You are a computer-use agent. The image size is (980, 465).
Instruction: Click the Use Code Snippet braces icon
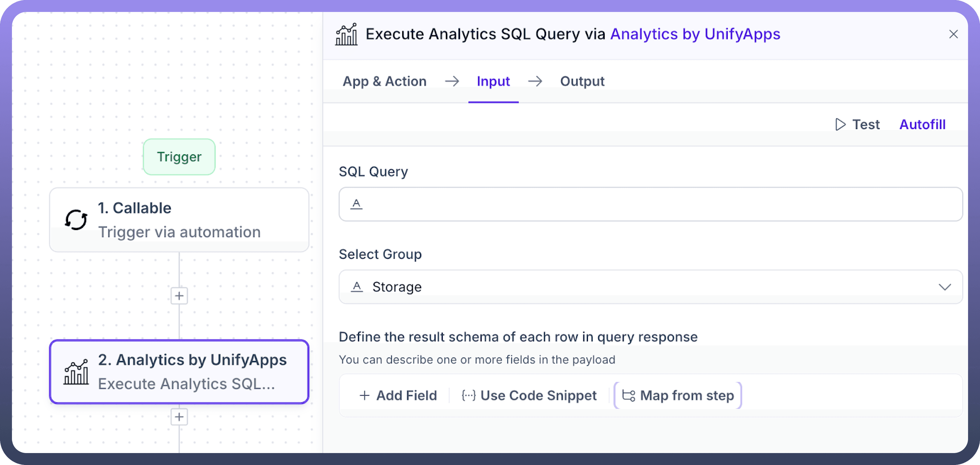point(468,396)
